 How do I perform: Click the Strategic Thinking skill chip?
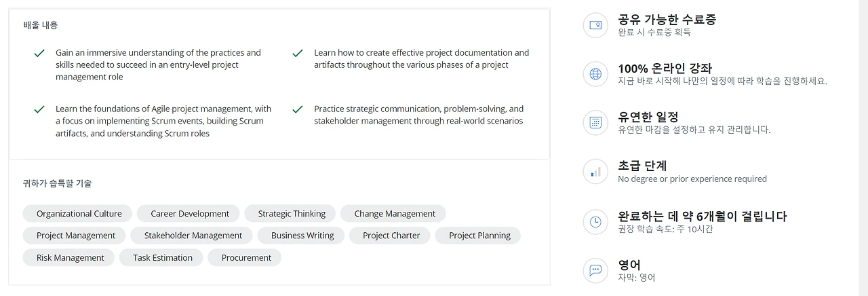coord(292,214)
